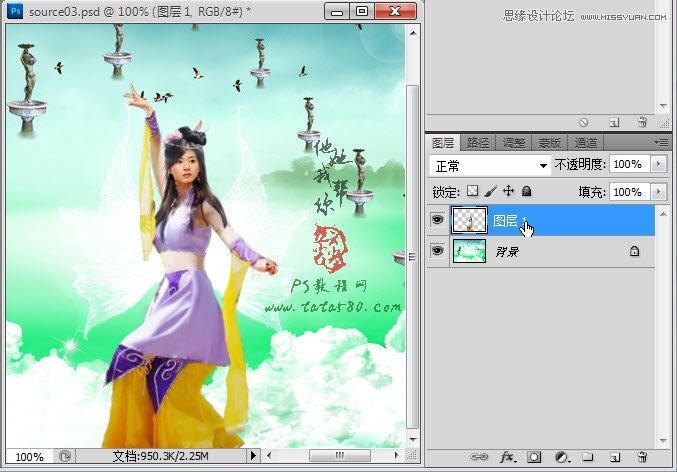Open the 不透明度 opacity slider arrow
Screen dimensions: 677x472
(x=658, y=164)
